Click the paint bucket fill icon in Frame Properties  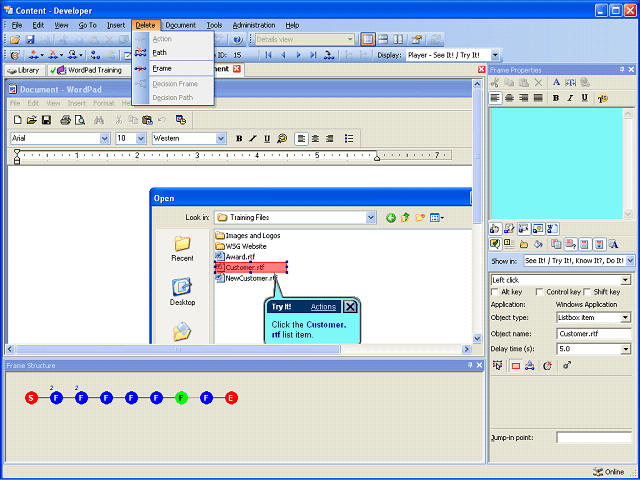(x=538, y=244)
